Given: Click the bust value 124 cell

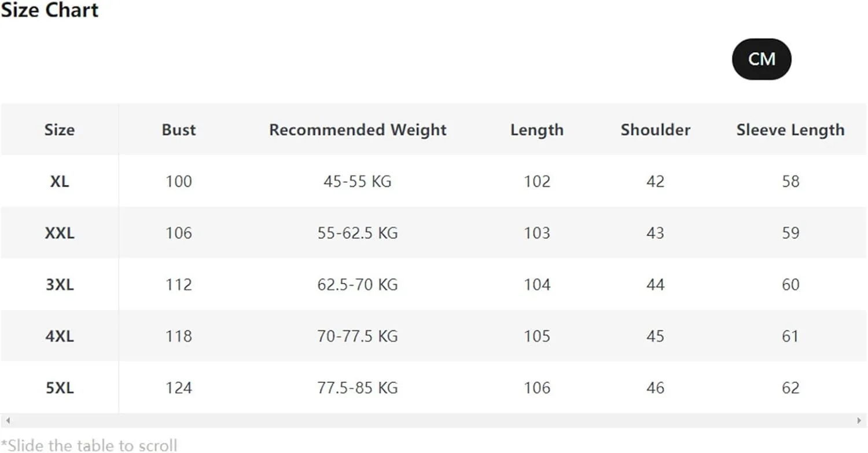Looking at the screenshot, I should 179,388.
